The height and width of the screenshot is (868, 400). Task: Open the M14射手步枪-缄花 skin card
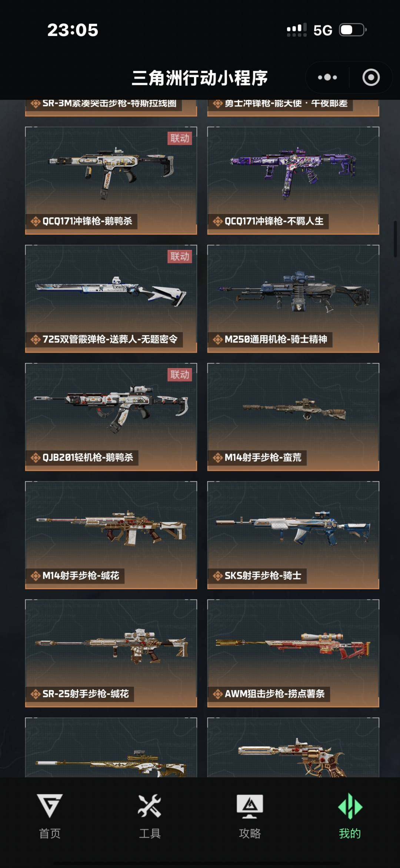coord(111,535)
